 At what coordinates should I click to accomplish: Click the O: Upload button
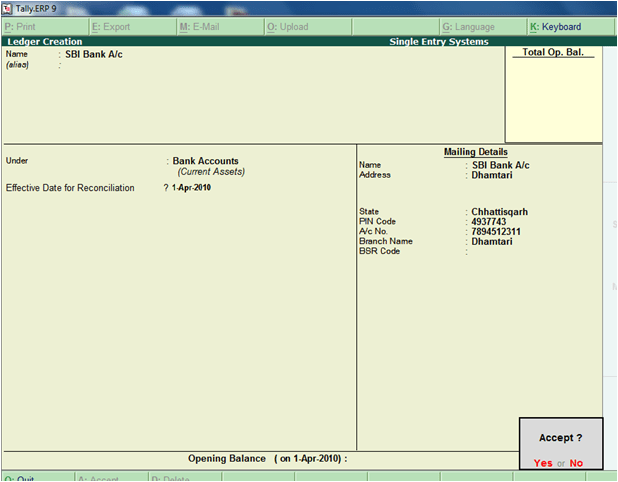(308, 27)
